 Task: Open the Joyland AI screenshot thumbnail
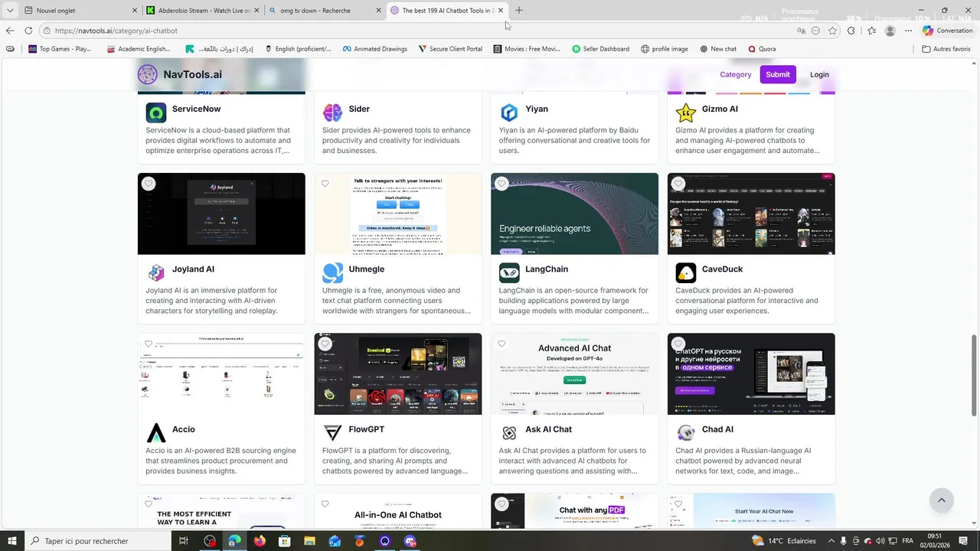click(221, 214)
